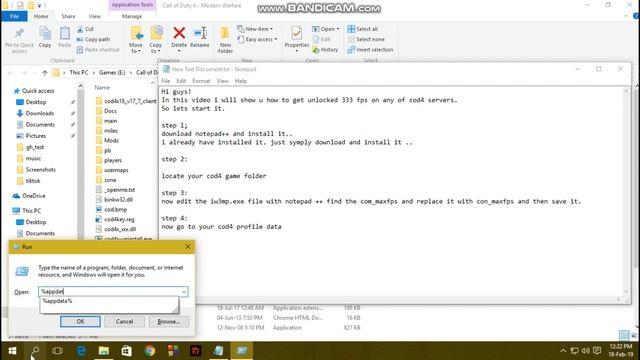Open the Manage ribbon tab
This screenshot has height=360, width=640.
132,16
